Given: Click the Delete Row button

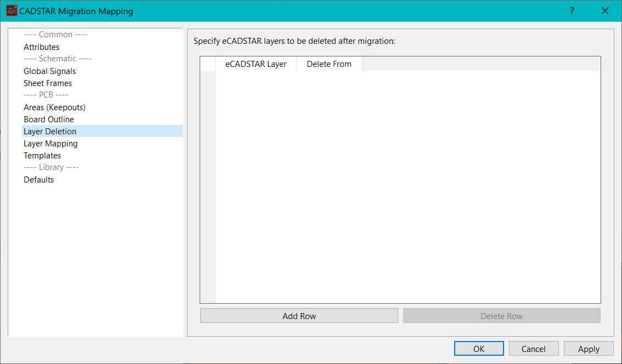Looking at the screenshot, I should [502, 316].
